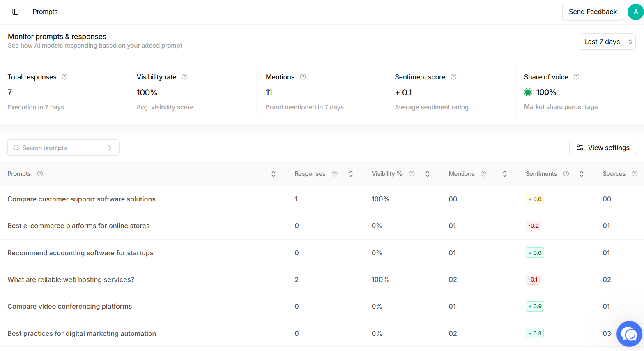The height and width of the screenshot is (351, 644).
Task: Click the search submit arrow icon
Action: pos(109,148)
